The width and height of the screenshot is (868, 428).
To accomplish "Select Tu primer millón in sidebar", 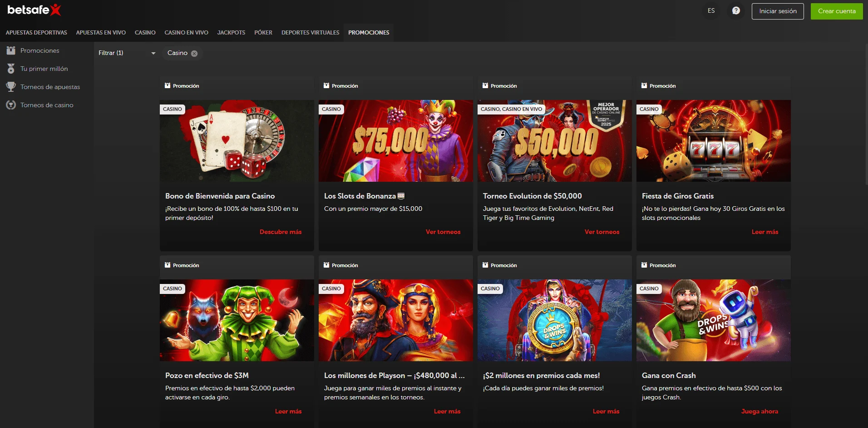I will pyautogui.click(x=44, y=69).
